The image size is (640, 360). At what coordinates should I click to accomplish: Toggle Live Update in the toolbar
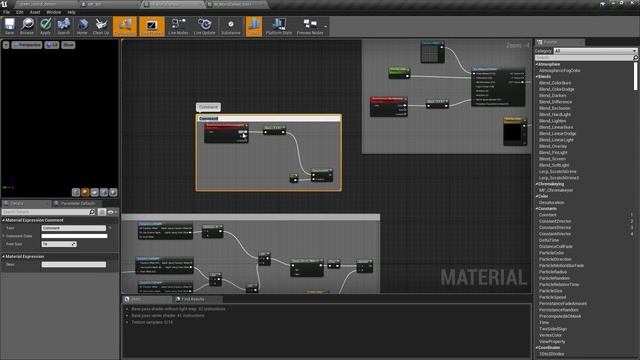tap(204, 27)
